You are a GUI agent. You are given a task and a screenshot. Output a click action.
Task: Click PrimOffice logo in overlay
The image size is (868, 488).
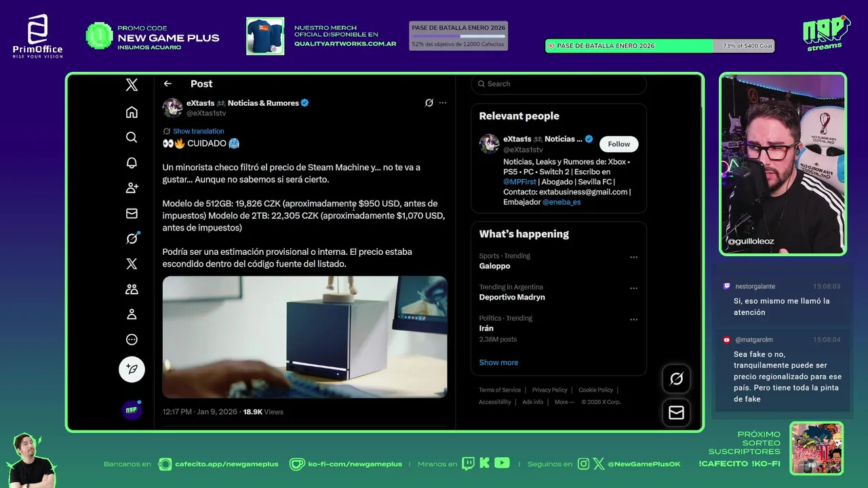[38, 36]
